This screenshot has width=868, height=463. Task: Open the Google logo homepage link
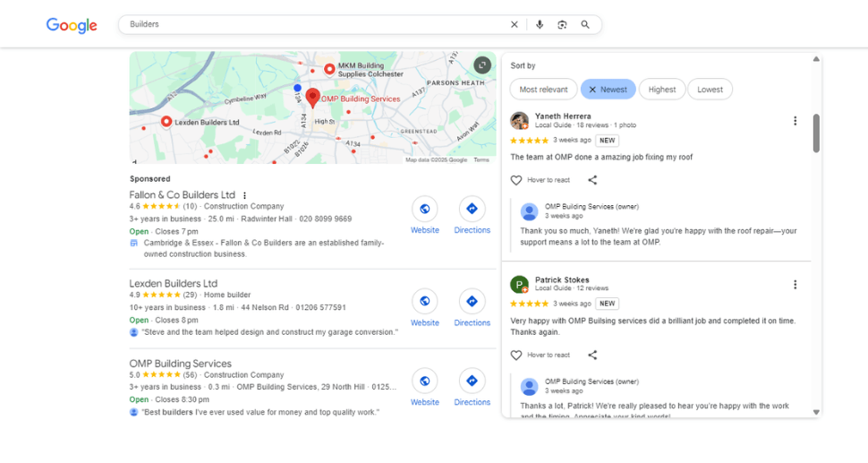(x=72, y=25)
